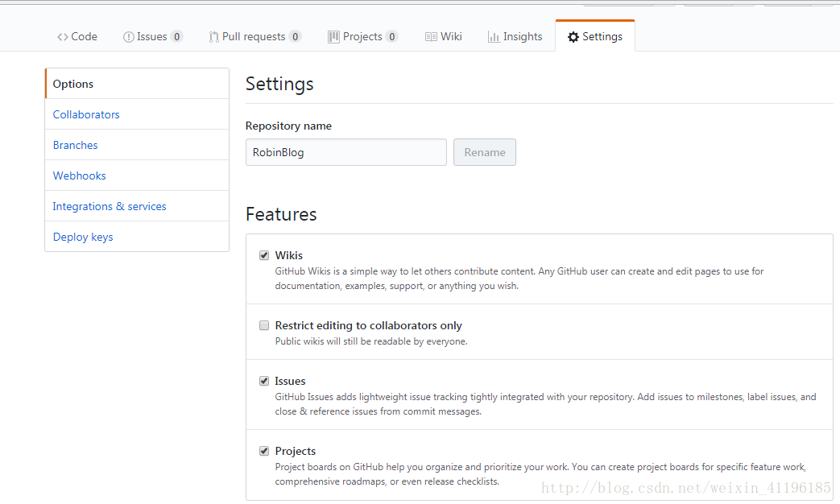This screenshot has width=840, height=504.
Task: Click the Repository name label
Action: pos(289,126)
